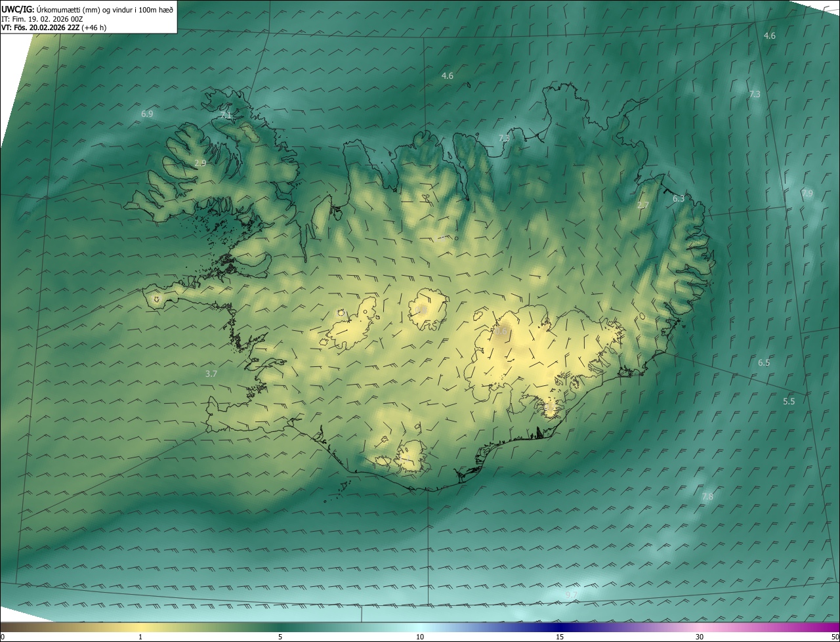Click the 5.5 value southeast of Iceland
This screenshot has width=840, height=642.
[x=789, y=401]
